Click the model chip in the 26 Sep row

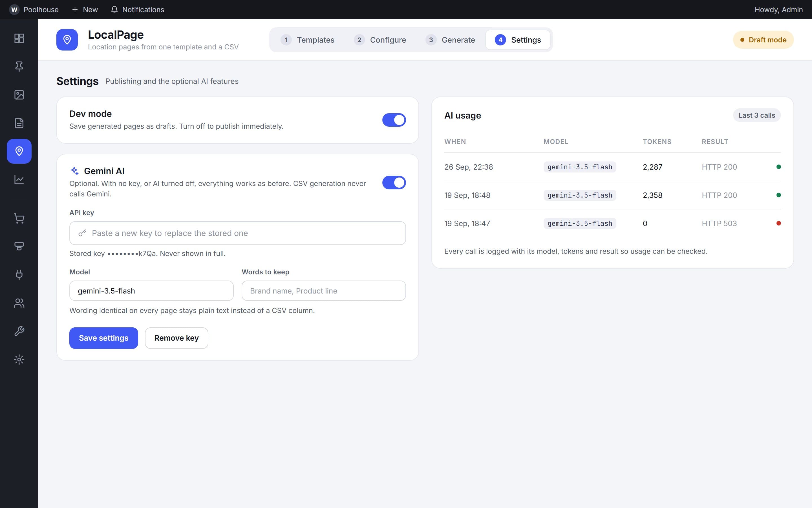coord(579,167)
